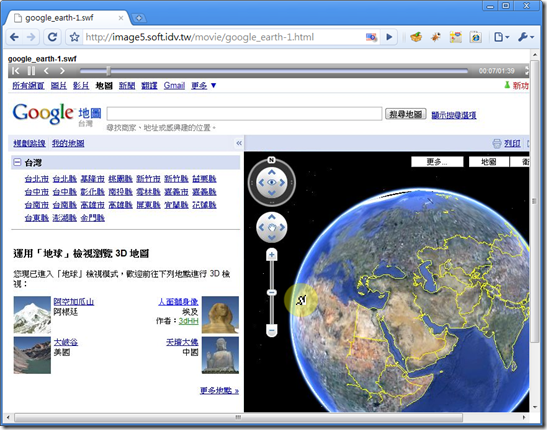Reload the page with the refresh icon
Screen dimensions: 547x430
coord(52,37)
